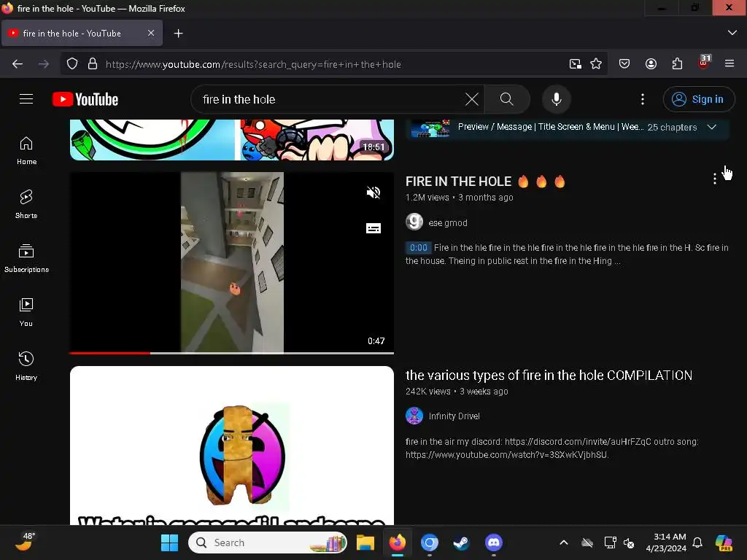Viewport: 747px width, 560px height.
Task: Open compilation video thumbnail
Action: pyautogui.click(x=231, y=446)
